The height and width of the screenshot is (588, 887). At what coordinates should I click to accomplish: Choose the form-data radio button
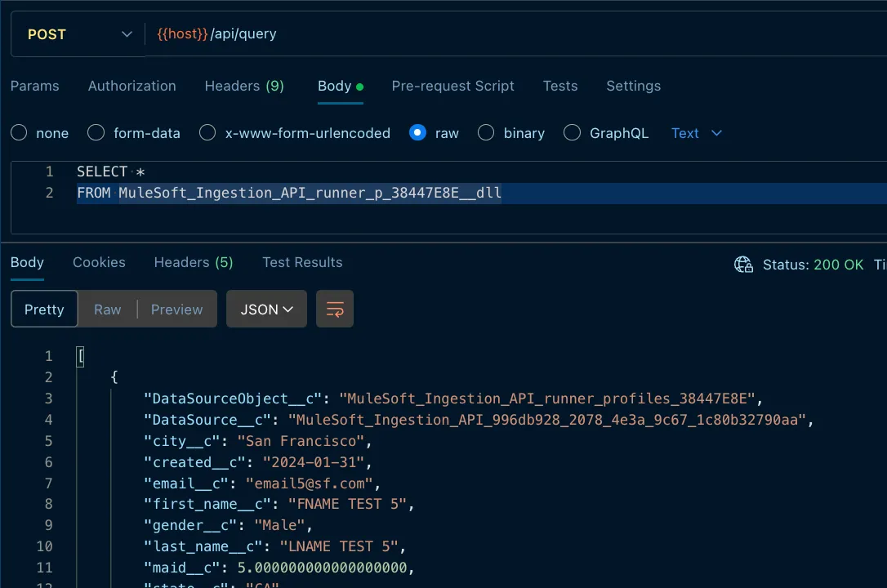[x=96, y=133]
